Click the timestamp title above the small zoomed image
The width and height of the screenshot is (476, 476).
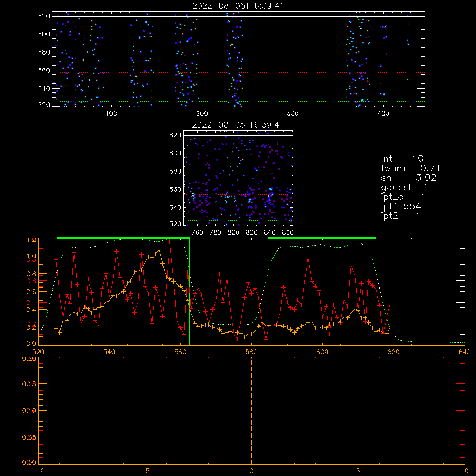pos(238,124)
